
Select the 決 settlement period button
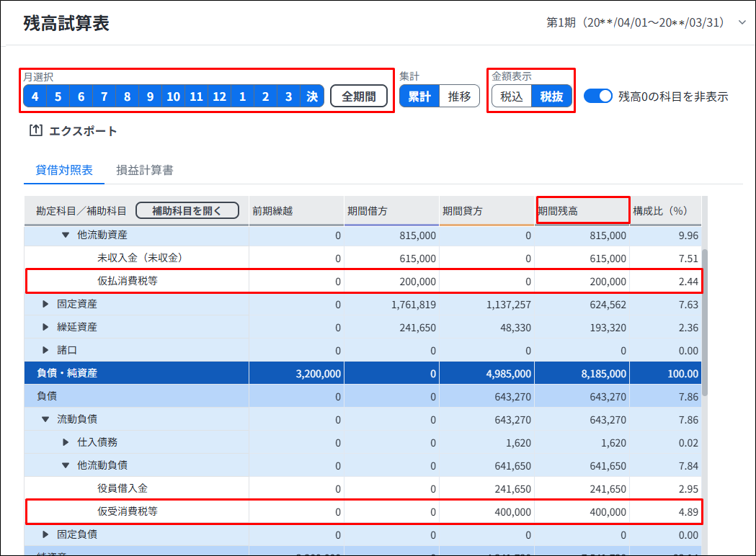(x=312, y=97)
